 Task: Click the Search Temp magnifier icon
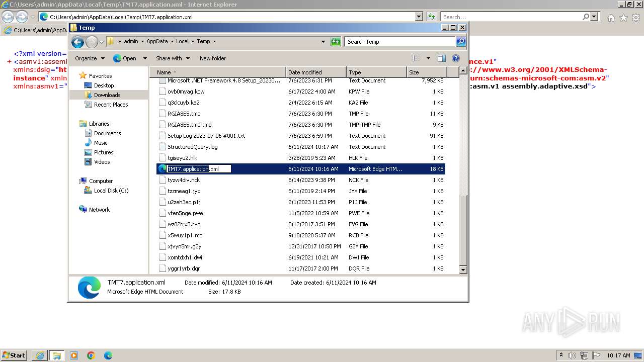tap(460, 42)
